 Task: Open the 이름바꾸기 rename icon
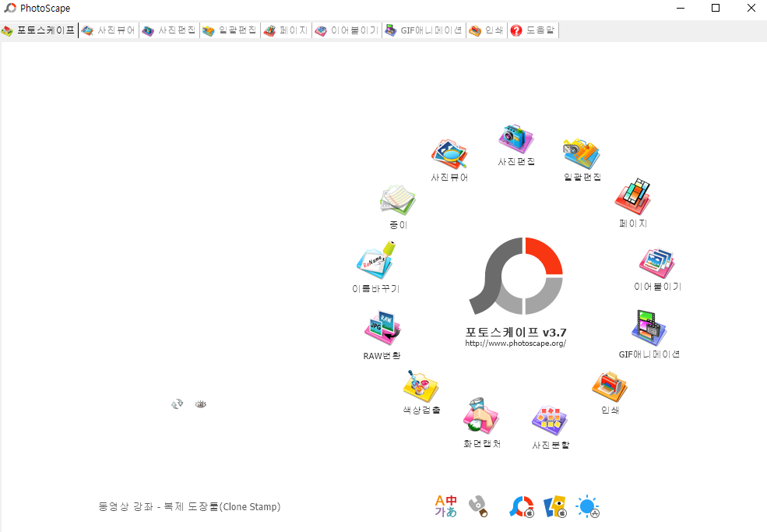pos(375,260)
